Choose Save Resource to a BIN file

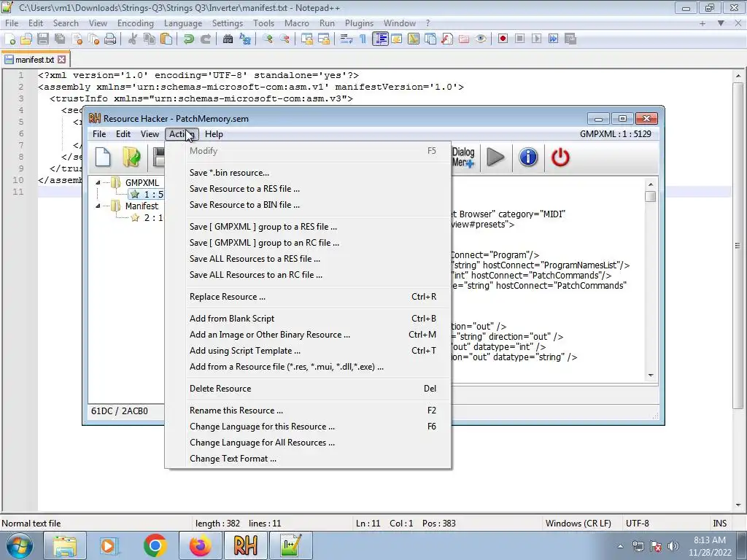point(309,205)
